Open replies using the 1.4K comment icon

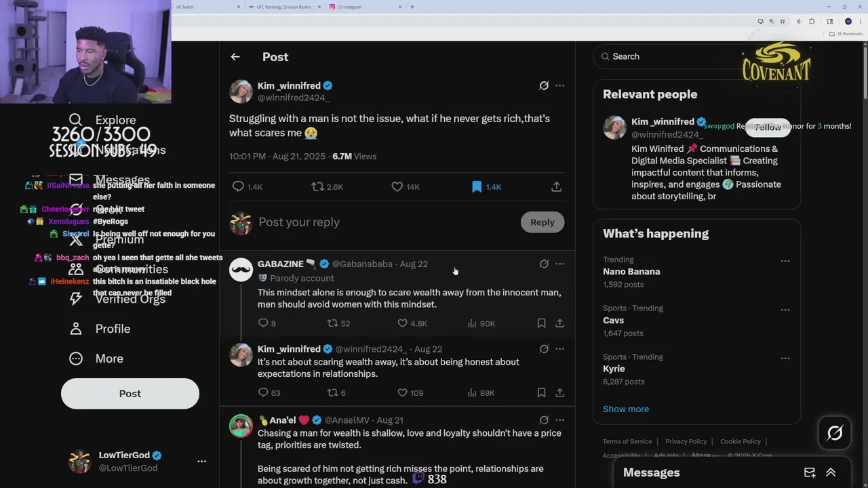(x=238, y=186)
